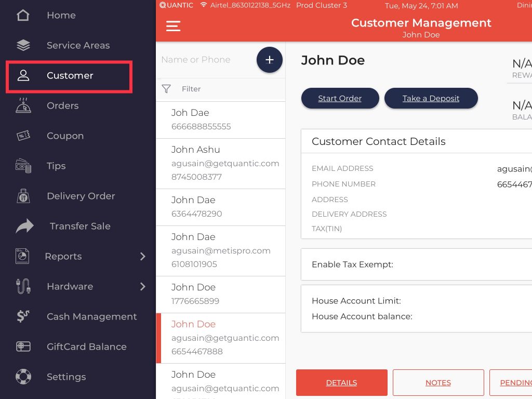This screenshot has width=532, height=399.
Task: Click the Take a Deposit button
Action: (x=431, y=98)
